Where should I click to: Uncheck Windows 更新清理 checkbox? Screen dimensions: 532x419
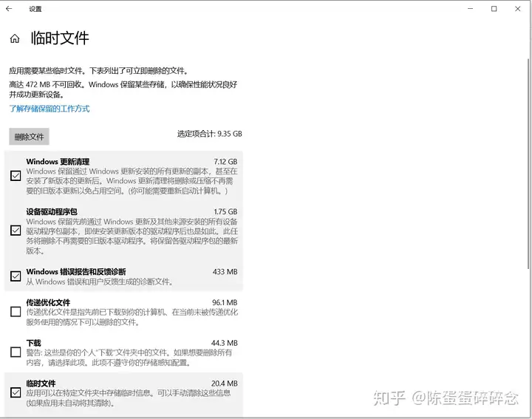click(16, 176)
